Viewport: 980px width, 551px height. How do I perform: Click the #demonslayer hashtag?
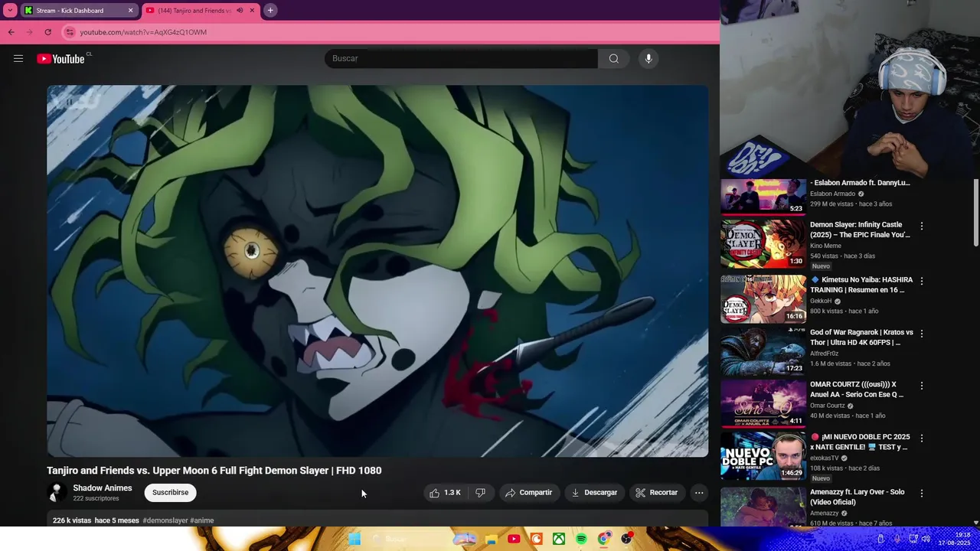(x=165, y=520)
